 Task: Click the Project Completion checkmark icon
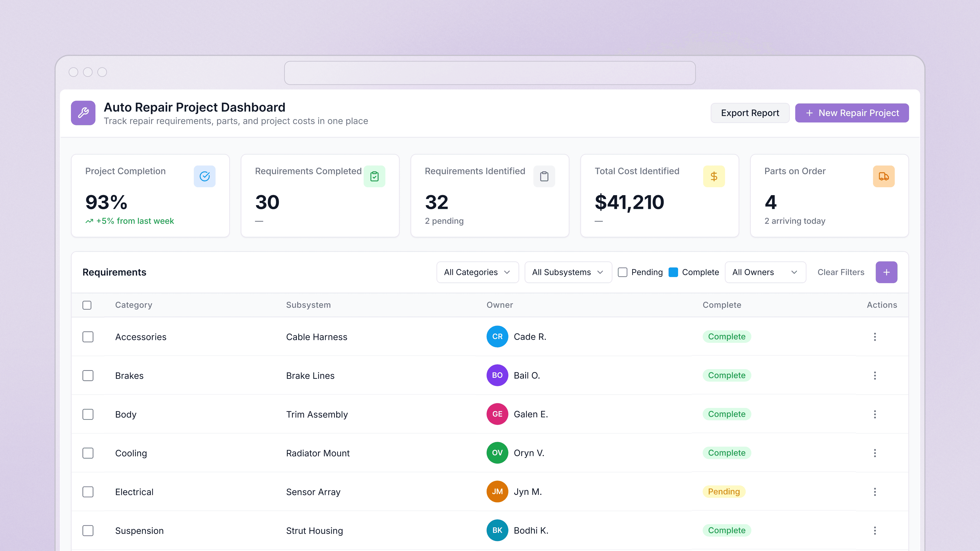pos(205,177)
